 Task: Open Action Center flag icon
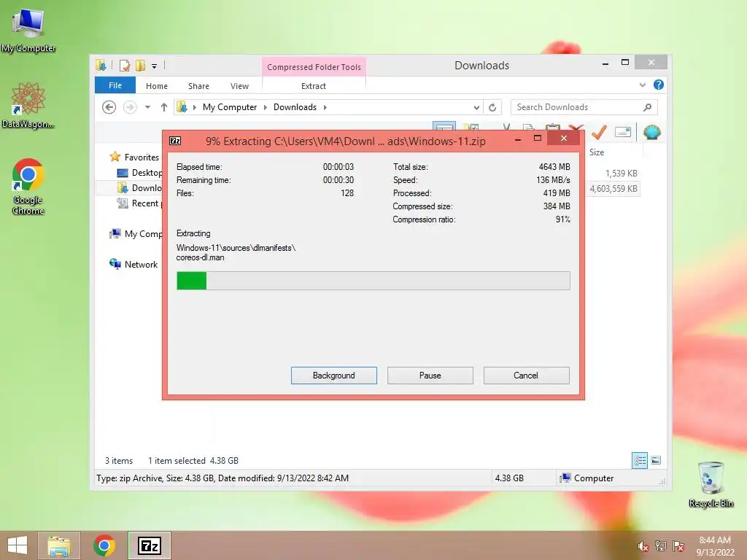678,545
